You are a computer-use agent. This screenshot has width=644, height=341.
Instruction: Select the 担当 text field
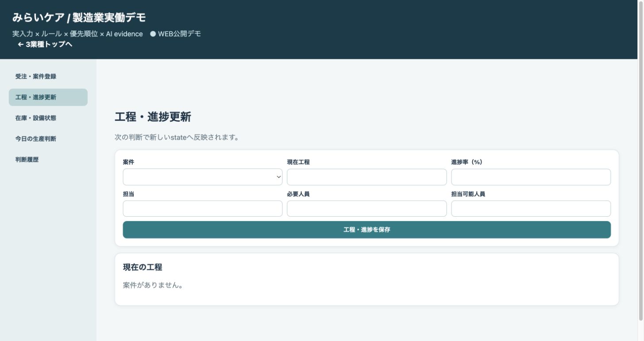203,209
